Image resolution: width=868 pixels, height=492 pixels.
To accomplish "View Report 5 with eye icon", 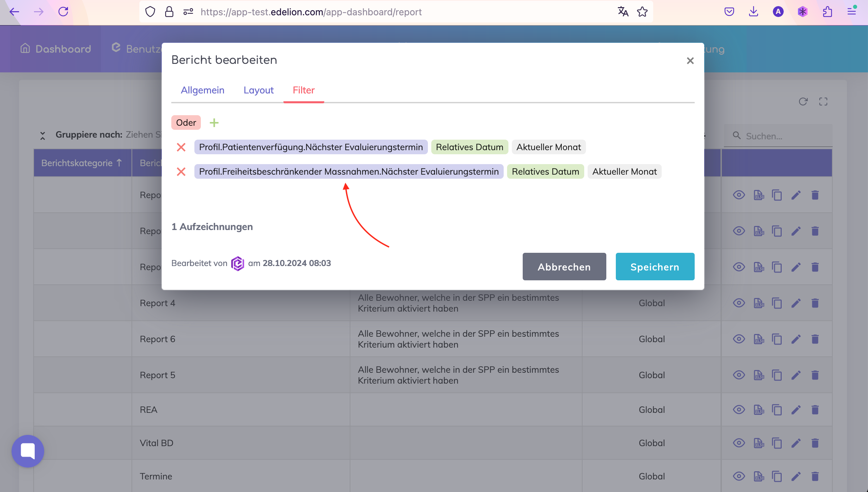I will click(x=739, y=375).
